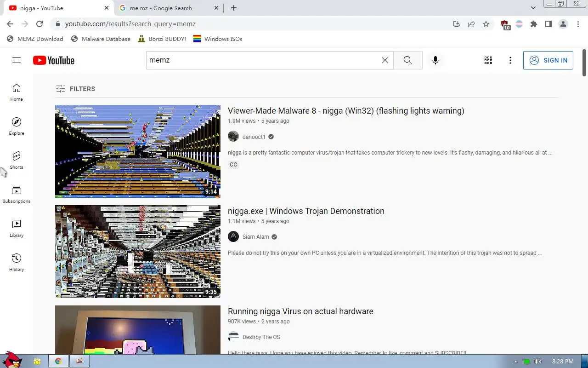Open Shorts in the sidebar
Image resolution: width=588 pixels, height=368 pixels.
[x=17, y=161]
